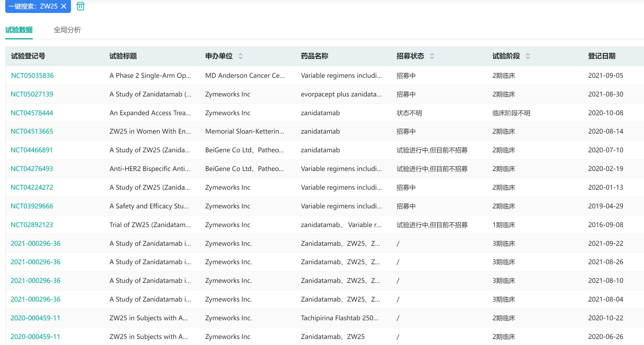Viewport: 644px width, 345px height.
Task: Open trial NCT04466891 link
Action: (32, 150)
